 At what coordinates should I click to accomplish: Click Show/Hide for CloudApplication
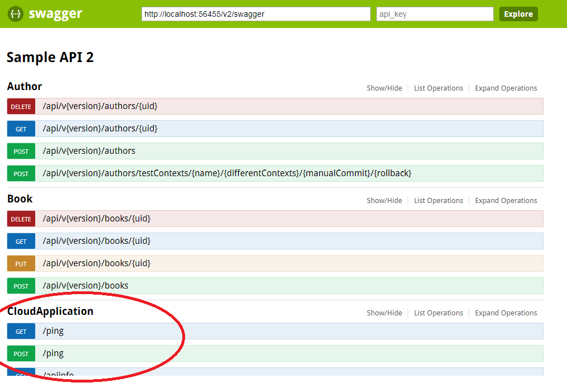[384, 313]
